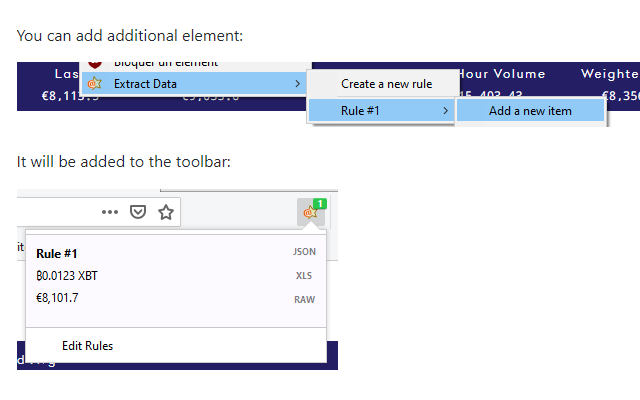Click the €8,101.7 extracted value
This screenshot has width=640, height=400.
pyautogui.click(x=57, y=298)
